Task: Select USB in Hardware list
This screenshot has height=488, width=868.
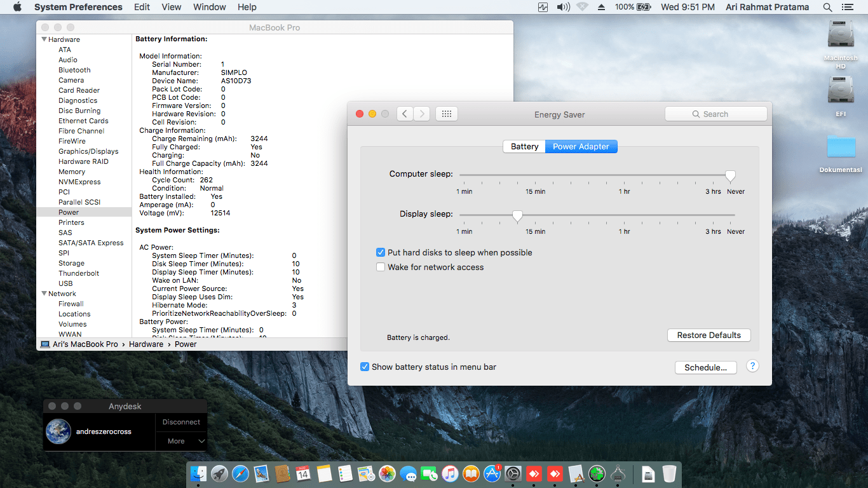Action: tap(65, 283)
